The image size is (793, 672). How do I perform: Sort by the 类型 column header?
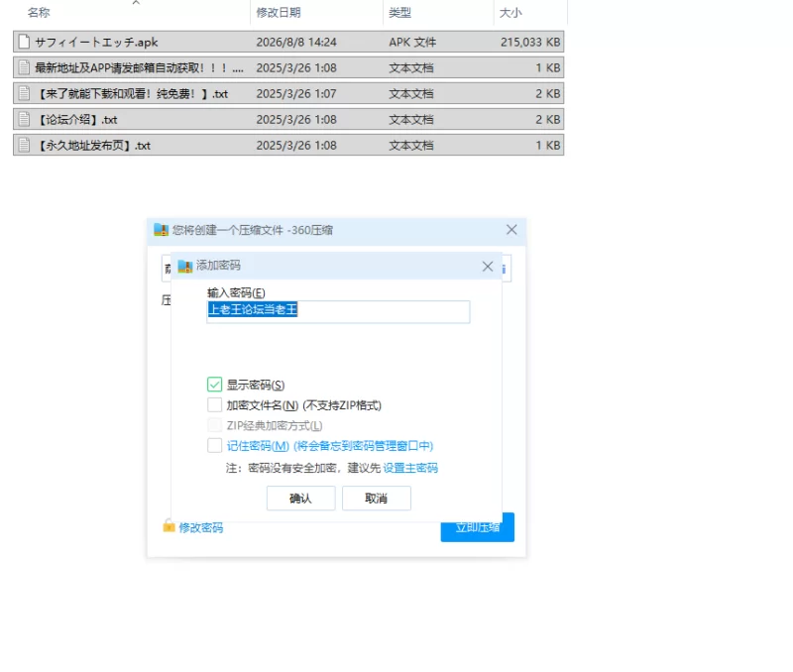[399, 13]
